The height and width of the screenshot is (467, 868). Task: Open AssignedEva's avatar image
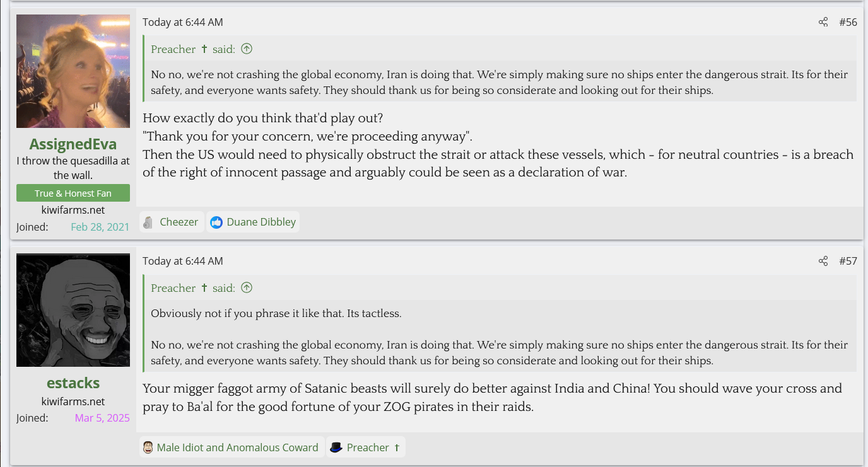coord(73,71)
